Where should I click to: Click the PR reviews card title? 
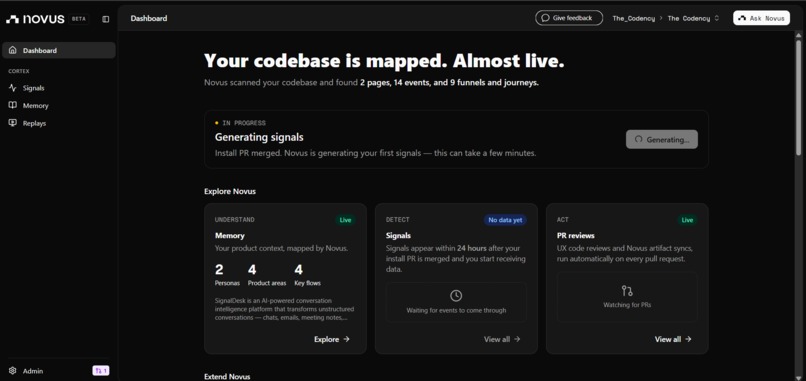click(576, 235)
